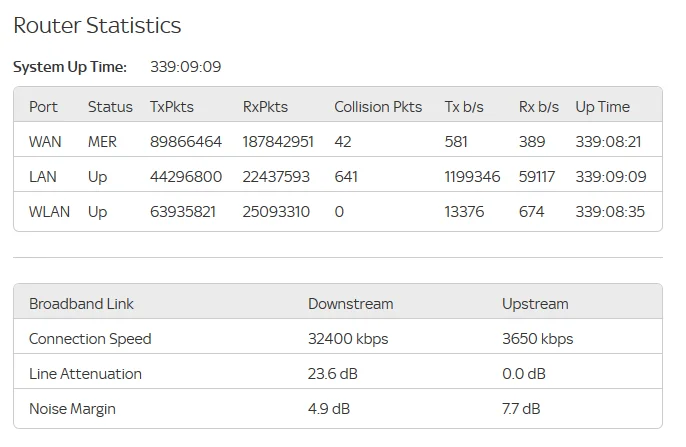Select the LAN port cell
Screen dimensions: 686x447
point(42,177)
